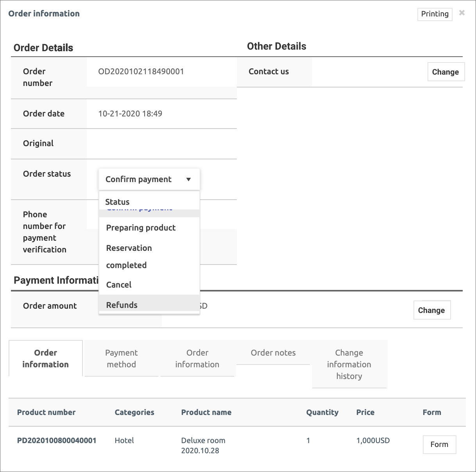Click the Order date label
Screen dimensions: 476x472
point(44,114)
